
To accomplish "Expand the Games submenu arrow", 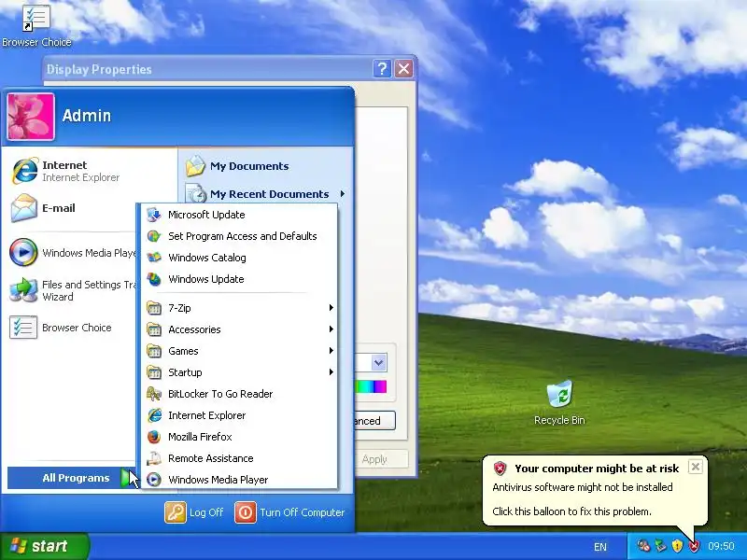I will point(331,351).
